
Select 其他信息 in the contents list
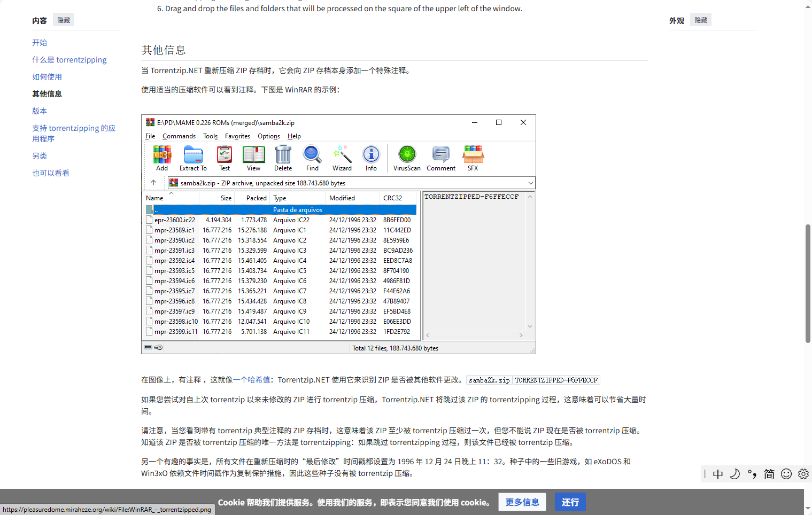tap(47, 94)
